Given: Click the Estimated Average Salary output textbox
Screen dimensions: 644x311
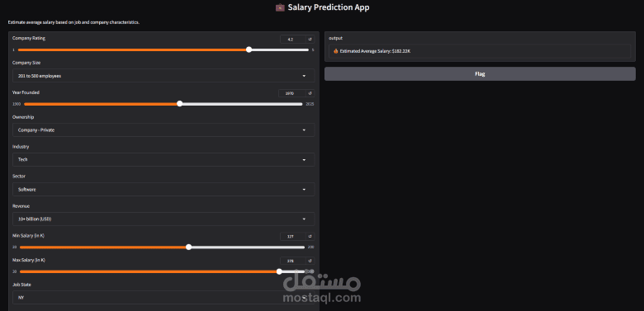Looking at the screenshot, I should (x=480, y=51).
